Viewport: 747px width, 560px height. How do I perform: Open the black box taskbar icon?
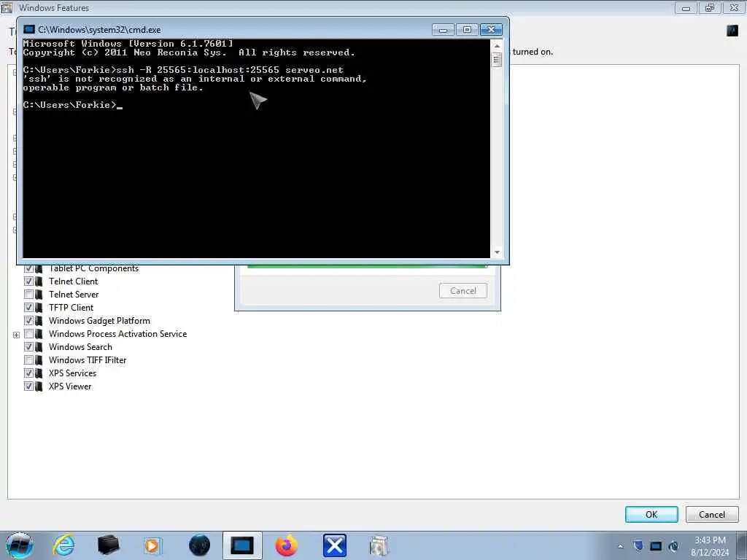(x=108, y=545)
